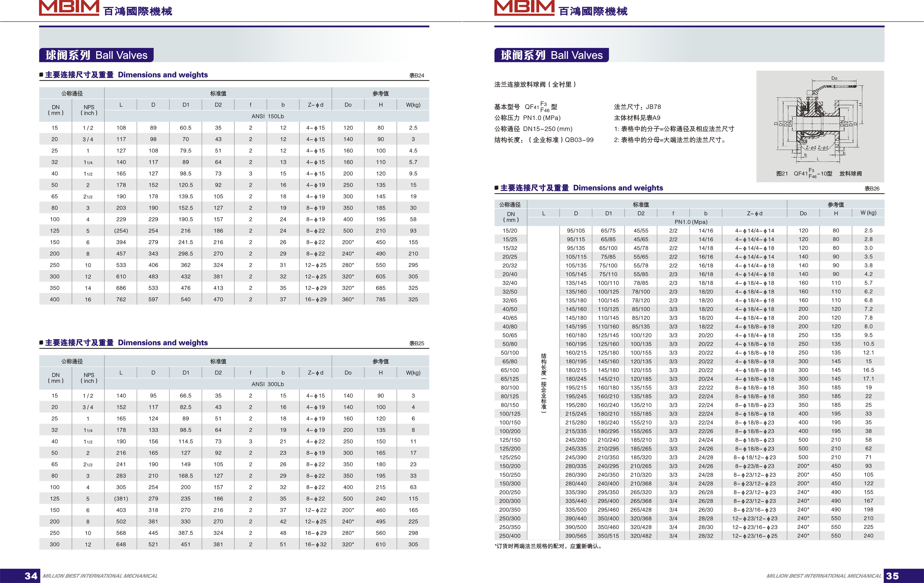The image size is (924, 583).
Task: Select the '结构长度：（企业标准）QB03-99' line
Action: pos(544,140)
